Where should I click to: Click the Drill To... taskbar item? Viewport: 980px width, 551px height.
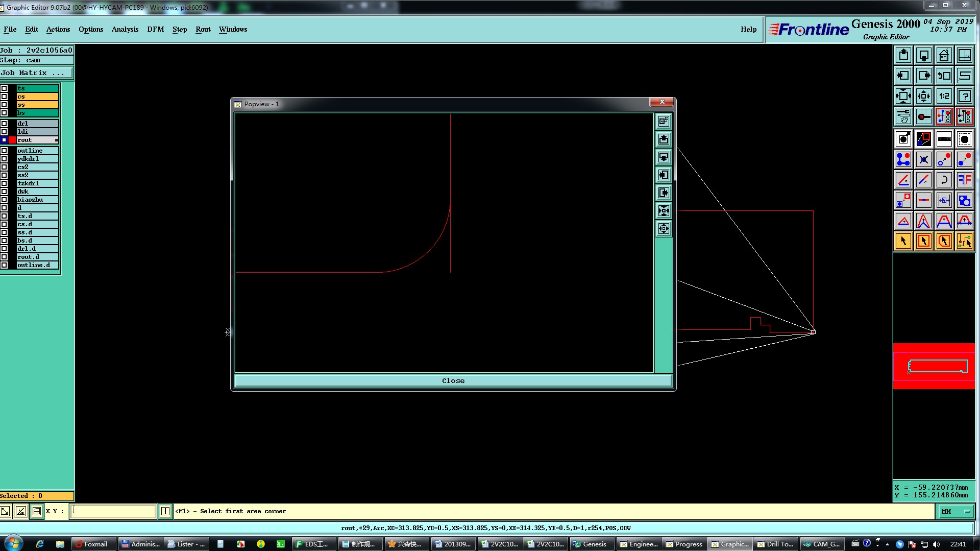775,544
